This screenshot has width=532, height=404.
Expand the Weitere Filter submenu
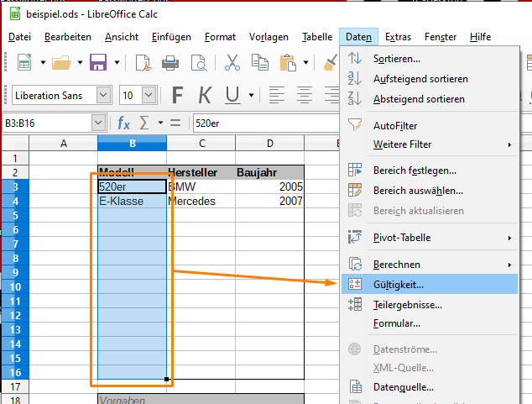(430, 144)
